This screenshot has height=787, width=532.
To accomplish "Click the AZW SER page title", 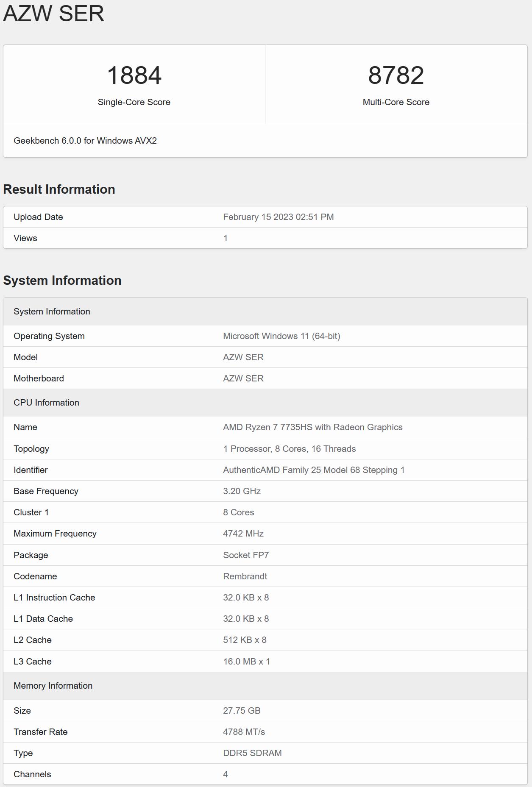I will 54,14.
